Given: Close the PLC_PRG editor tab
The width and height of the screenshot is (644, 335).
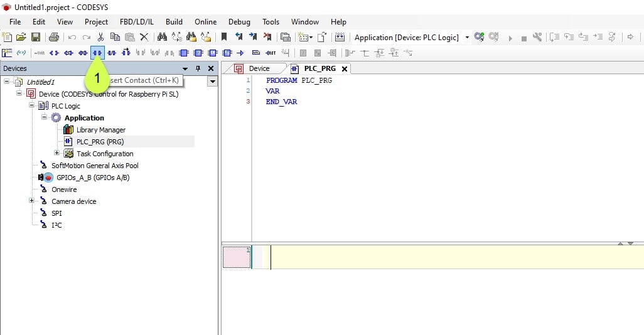Looking at the screenshot, I should pyautogui.click(x=345, y=69).
